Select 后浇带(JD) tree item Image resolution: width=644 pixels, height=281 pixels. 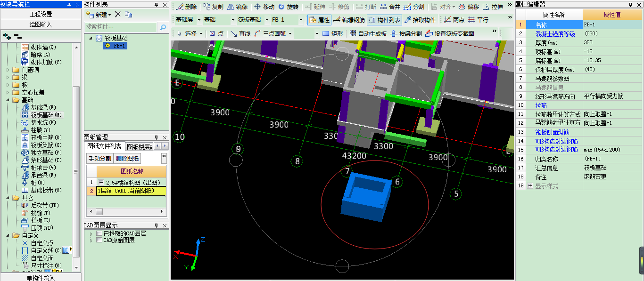pyautogui.click(x=41, y=205)
